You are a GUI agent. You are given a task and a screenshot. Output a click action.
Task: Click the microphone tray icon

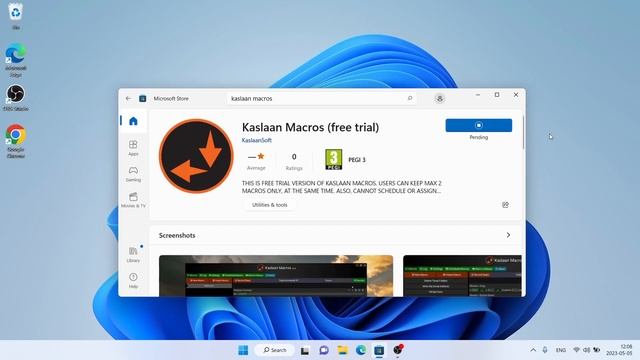point(545,350)
